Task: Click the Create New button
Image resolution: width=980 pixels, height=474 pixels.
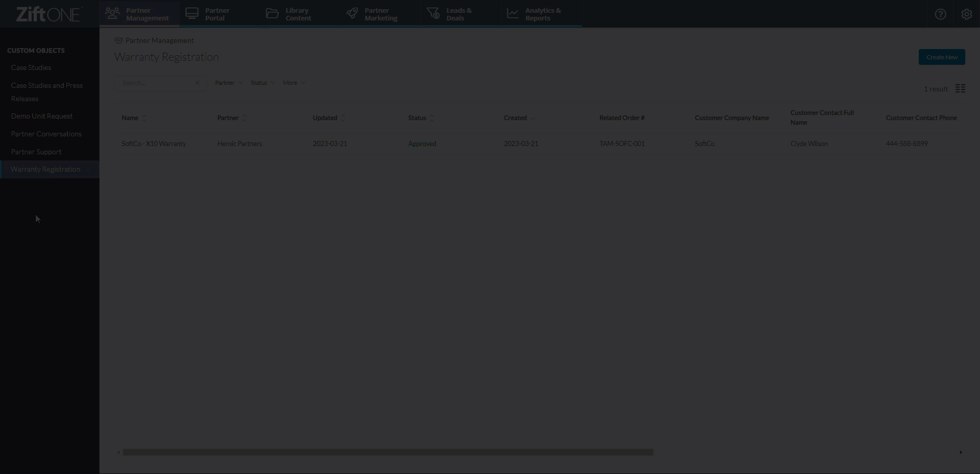Action: click(x=942, y=57)
